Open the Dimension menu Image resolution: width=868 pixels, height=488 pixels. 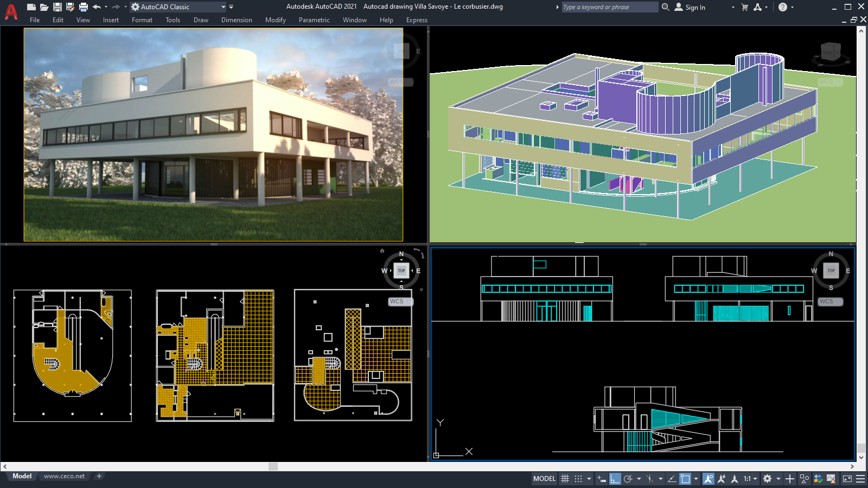tap(237, 20)
